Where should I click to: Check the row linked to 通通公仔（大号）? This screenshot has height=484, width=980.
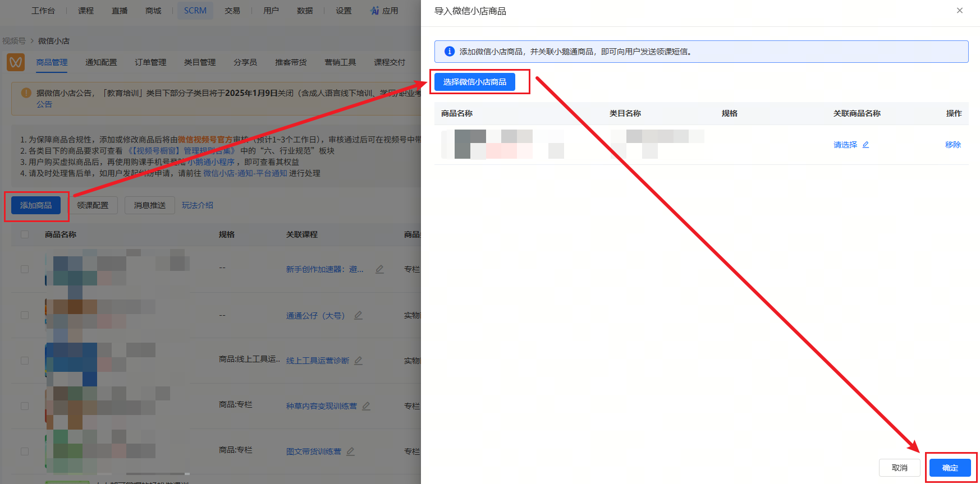click(x=25, y=315)
